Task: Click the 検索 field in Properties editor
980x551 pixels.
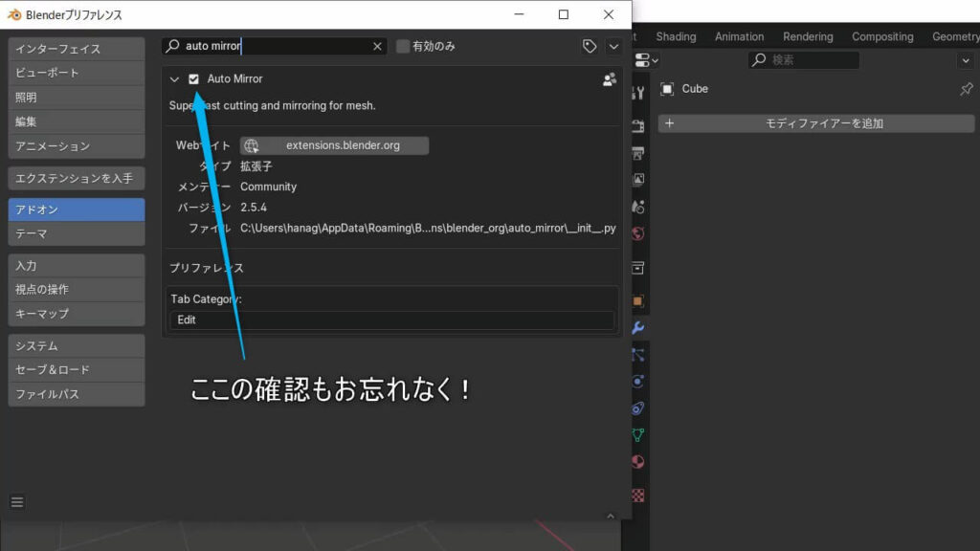Action: (804, 60)
